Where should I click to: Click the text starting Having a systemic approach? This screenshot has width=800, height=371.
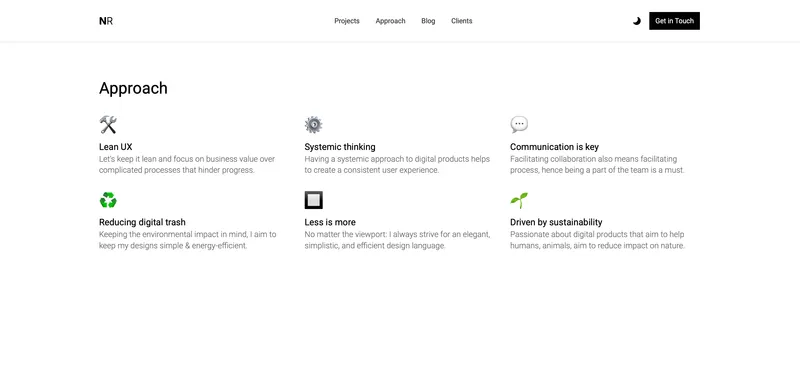pos(397,164)
